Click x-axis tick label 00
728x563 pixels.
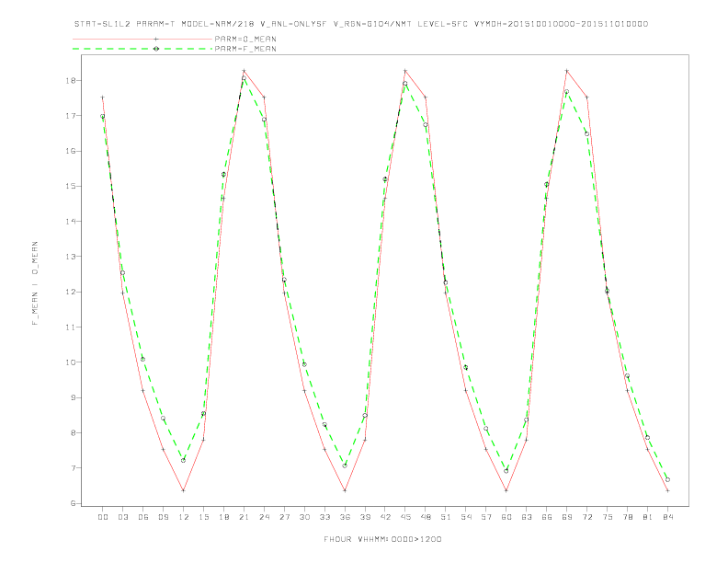[103, 517]
